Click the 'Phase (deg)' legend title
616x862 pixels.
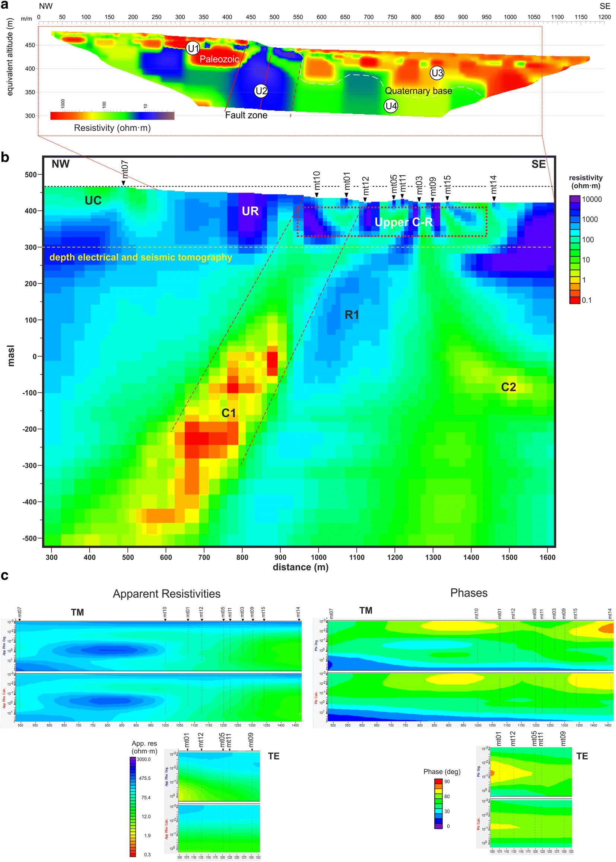442,772
